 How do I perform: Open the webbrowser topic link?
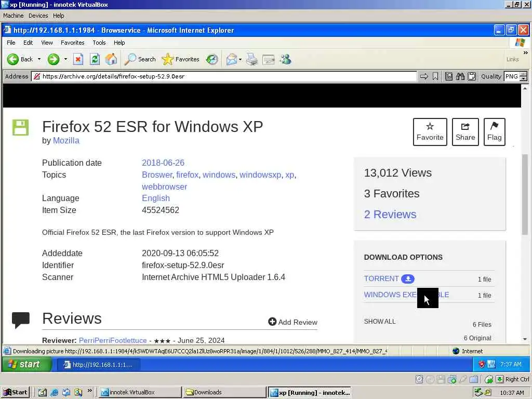click(x=164, y=187)
